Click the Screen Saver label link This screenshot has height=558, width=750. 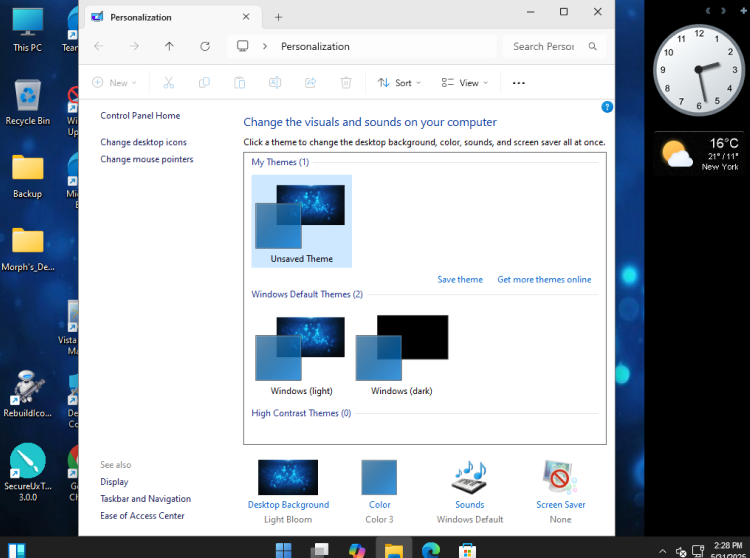(x=561, y=504)
